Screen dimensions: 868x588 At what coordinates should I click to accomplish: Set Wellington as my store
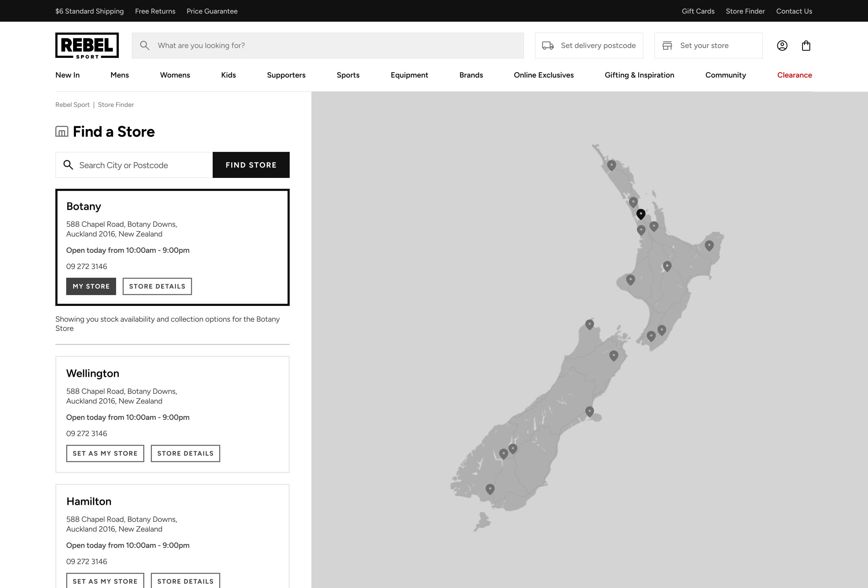point(105,453)
